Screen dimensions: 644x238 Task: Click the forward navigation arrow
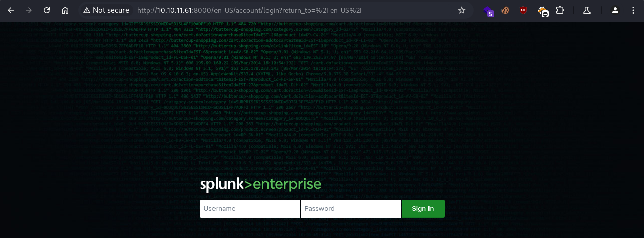(29, 10)
